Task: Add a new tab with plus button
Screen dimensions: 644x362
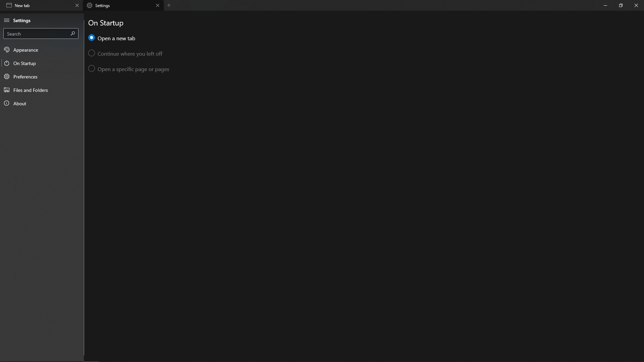Action: [169, 5]
